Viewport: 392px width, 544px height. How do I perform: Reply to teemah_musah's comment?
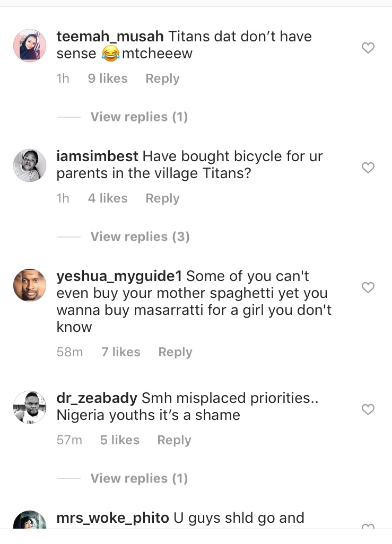[162, 78]
